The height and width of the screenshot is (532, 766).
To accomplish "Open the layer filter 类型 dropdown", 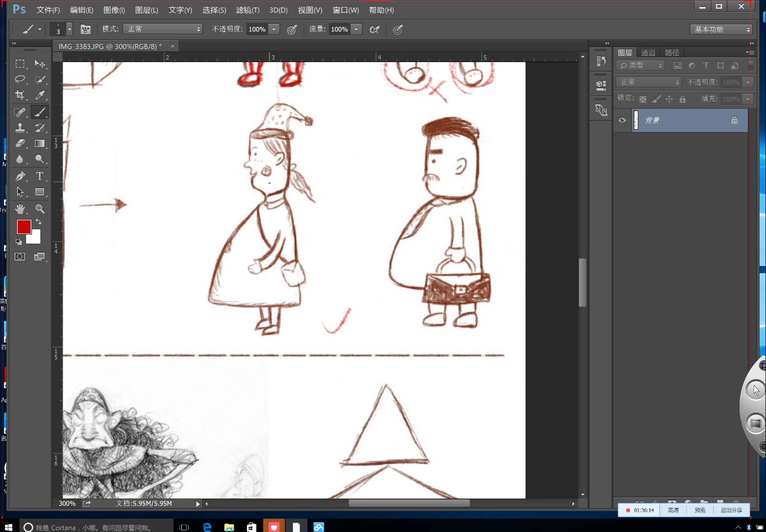I will (x=641, y=65).
